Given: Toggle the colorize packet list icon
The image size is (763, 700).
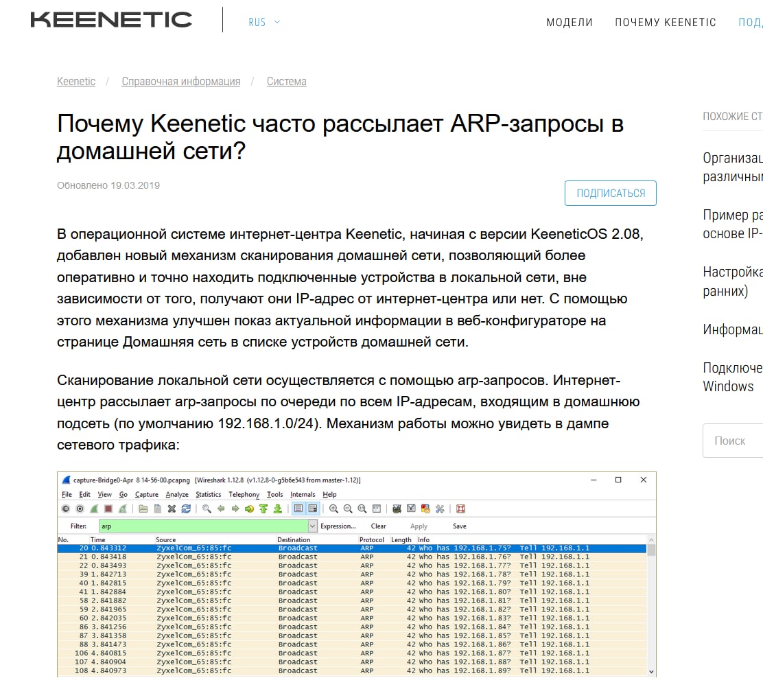Looking at the screenshot, I should [298, 509].
